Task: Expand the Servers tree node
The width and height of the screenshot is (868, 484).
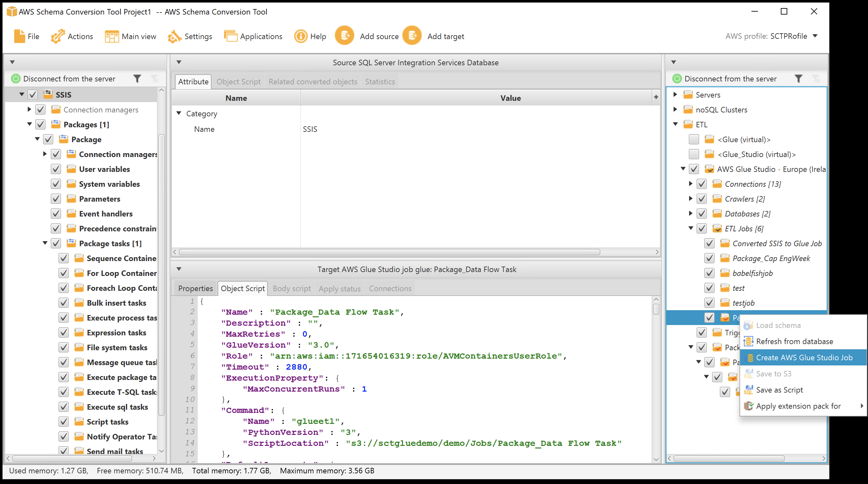Action: point(675,95)
